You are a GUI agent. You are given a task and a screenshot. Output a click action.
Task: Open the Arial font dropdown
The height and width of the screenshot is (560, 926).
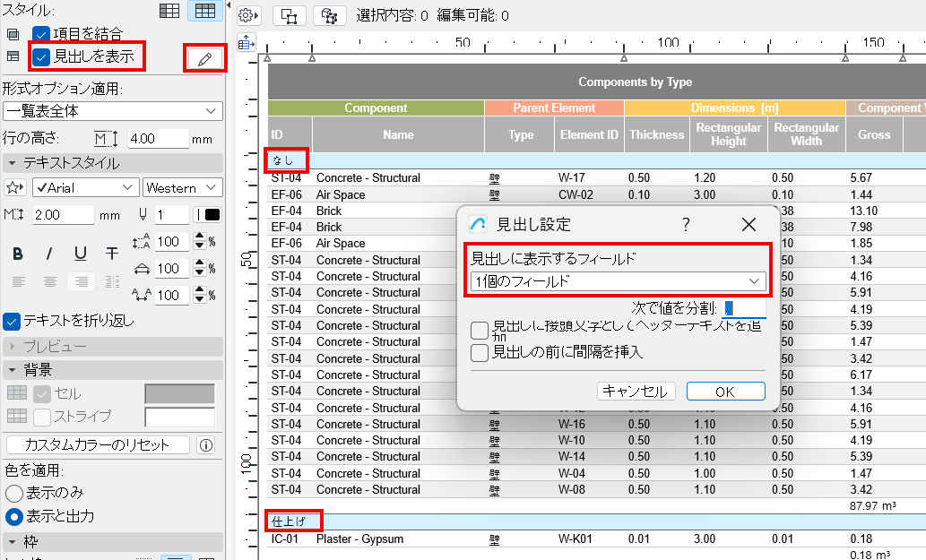pyautogui.click(x=85, y=187)
